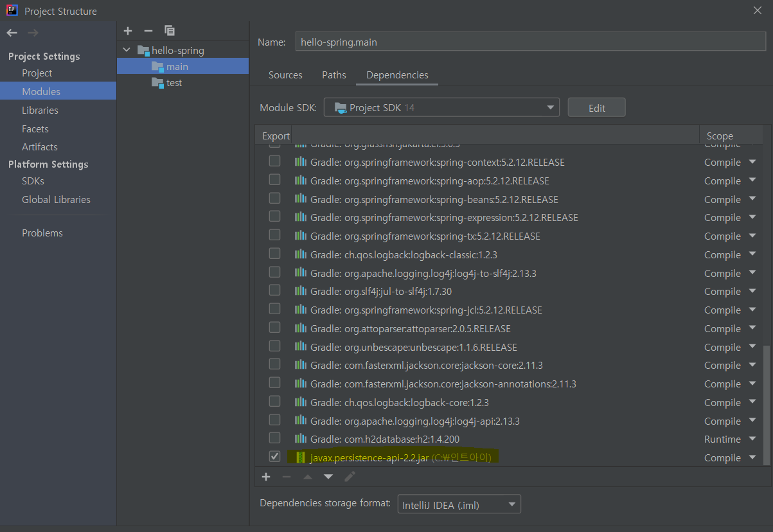The width and height of the screenshot is (773, 532).
Task: Toggle export checkbox for jul-to-slf4j
Action: click(274, 290)
